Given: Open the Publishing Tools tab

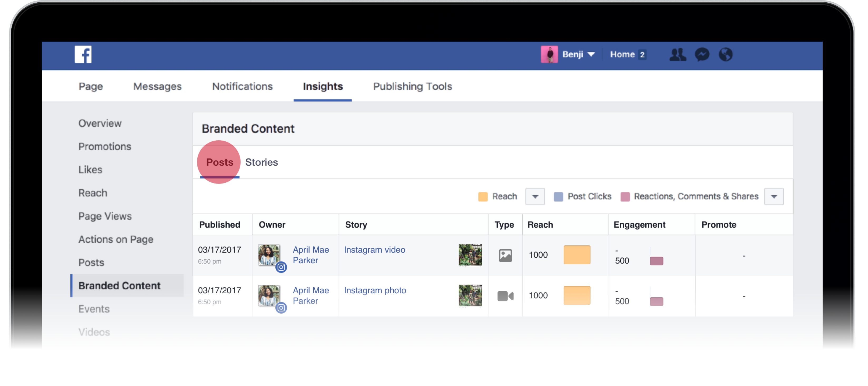Looking at the screenshot, I should pyautogui.click(x=412, y=87).
